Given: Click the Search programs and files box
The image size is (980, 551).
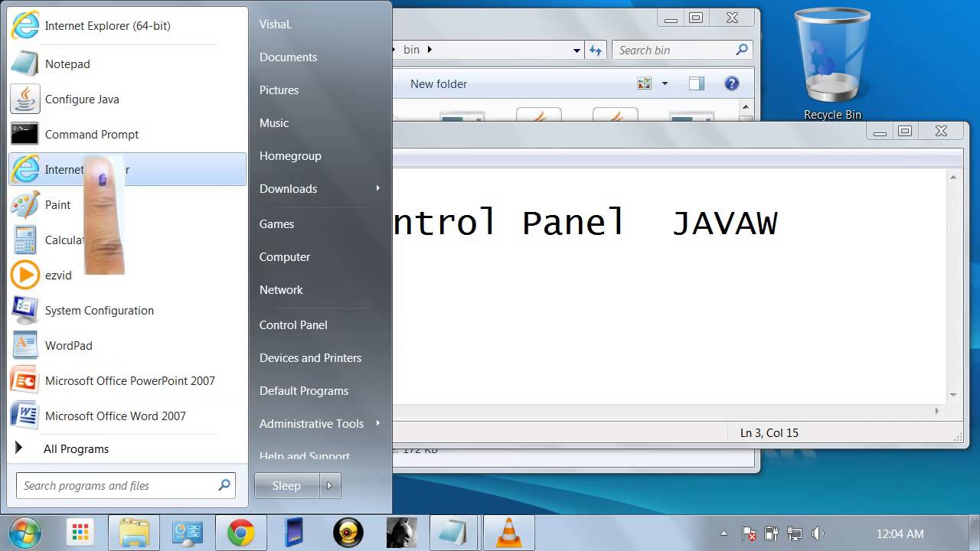Looking at the screenshot, I should [x=126, y=485].
